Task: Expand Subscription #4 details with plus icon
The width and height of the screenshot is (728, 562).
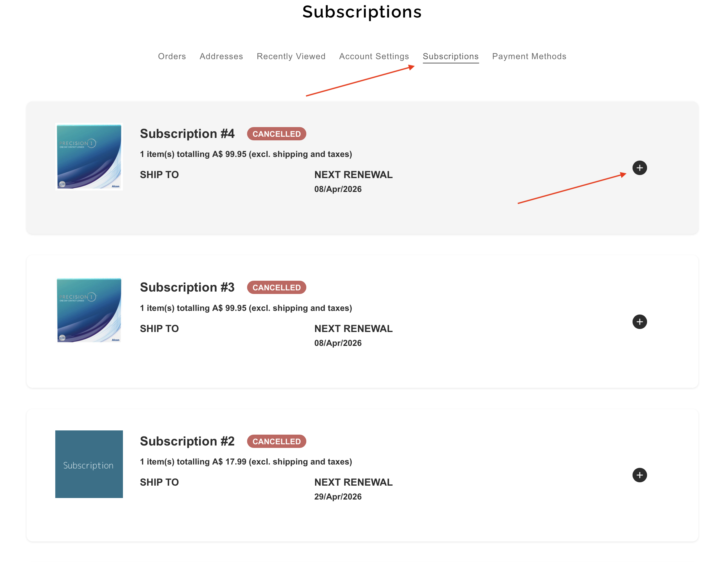Action: pos(639,168)
